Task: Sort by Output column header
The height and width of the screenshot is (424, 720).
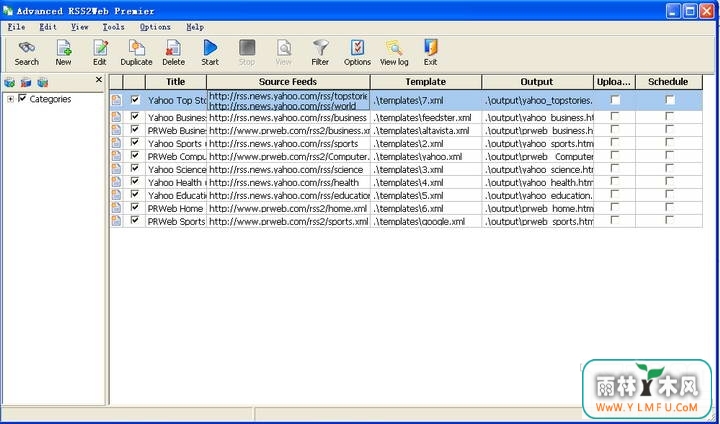Action: click(537, 82)
